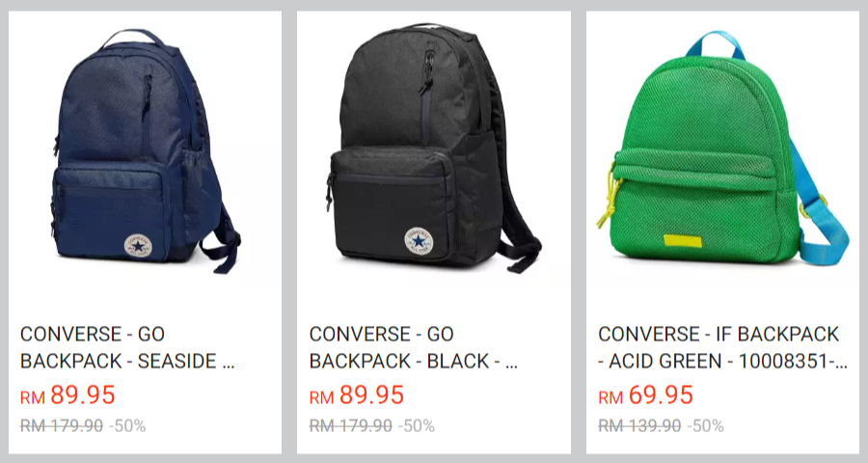This screenshot has height=463, width=868.
Task: Select the RM 89.95 price on Seaside backpack
Action: tap(68, 395)
